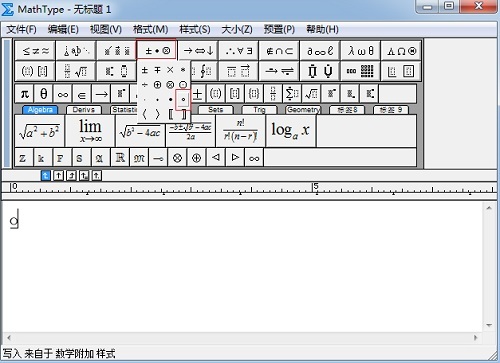The image size is (500, 363).
Task: Insert the lim x→∞ expression
Action: click(90, 131)
